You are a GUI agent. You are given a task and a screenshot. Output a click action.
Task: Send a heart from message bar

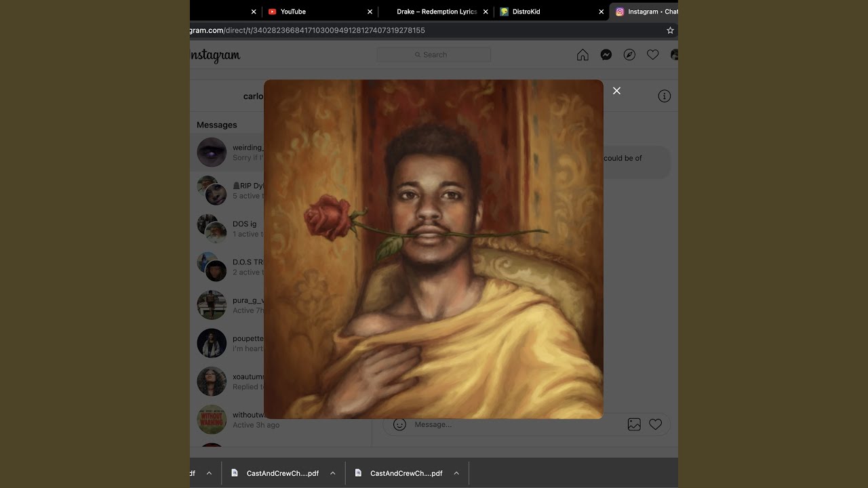tap(655, 424)
